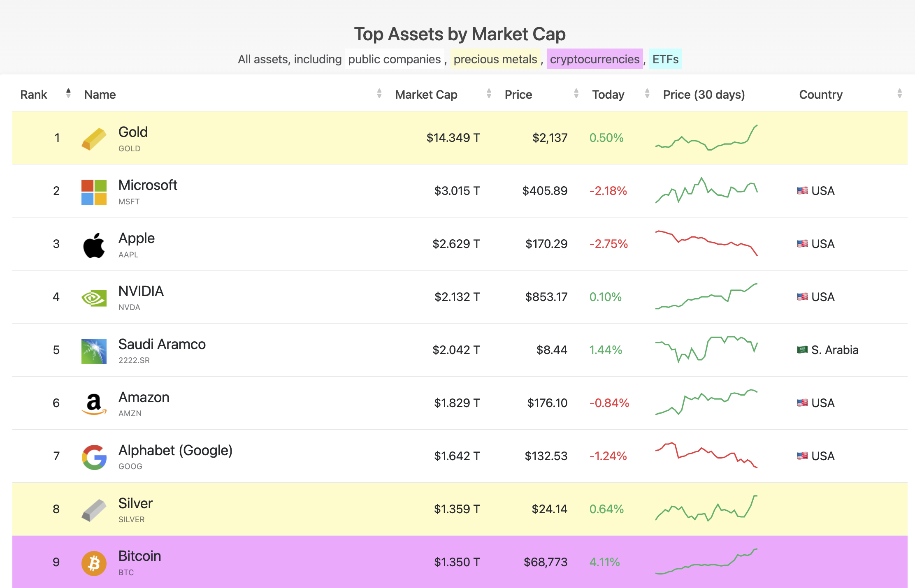The width and height of the screenshot is (915, 588).
Task: Click Bitcoin today change 4.11%
Action: [x=604, y=562]
